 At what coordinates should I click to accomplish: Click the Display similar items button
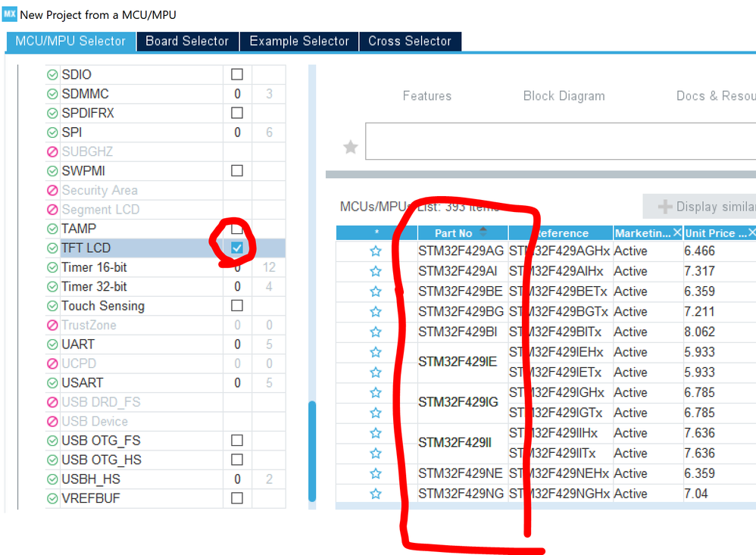pos(700,207)
